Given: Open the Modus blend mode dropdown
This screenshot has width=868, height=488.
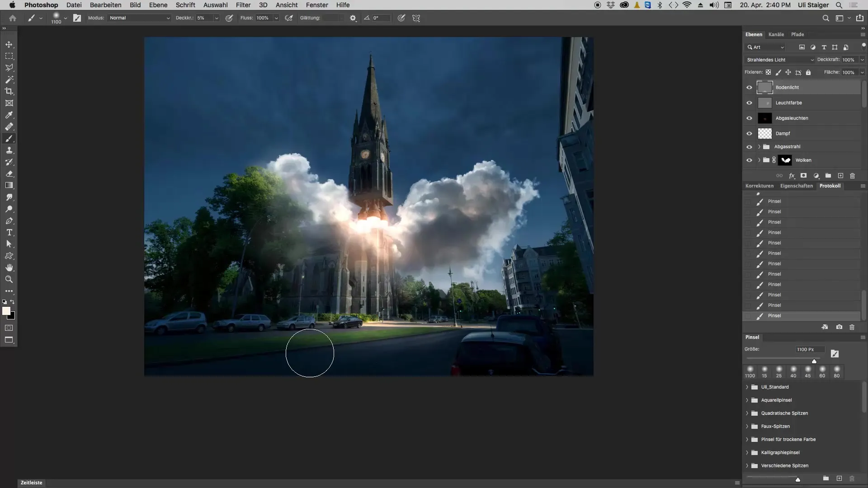Looking at the screenshot, I should (x=140, y=18).
